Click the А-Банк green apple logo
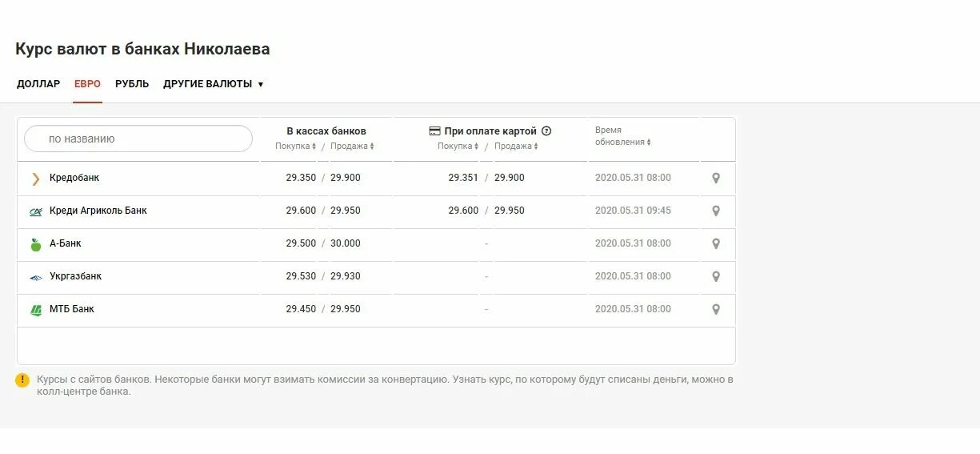Screen dimensions: 980x454 tap(36, 244)
